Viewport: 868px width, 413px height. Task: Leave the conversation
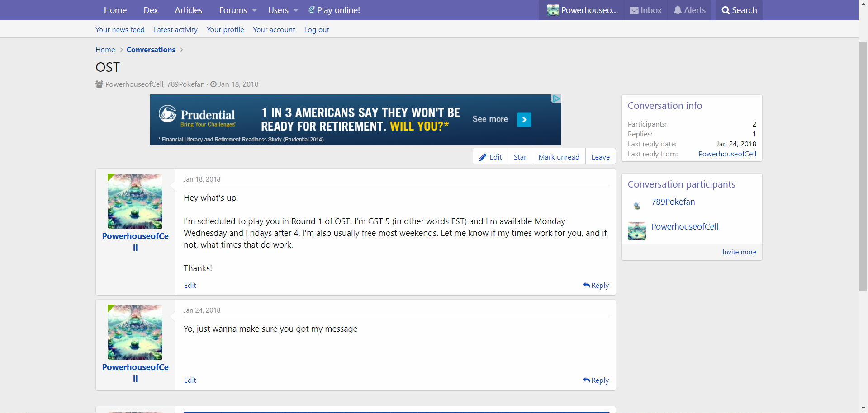pyautogui.click(x=601, y=157)
